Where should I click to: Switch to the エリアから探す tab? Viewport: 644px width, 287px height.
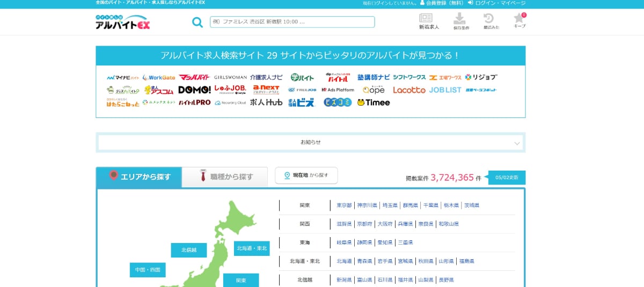139,176
